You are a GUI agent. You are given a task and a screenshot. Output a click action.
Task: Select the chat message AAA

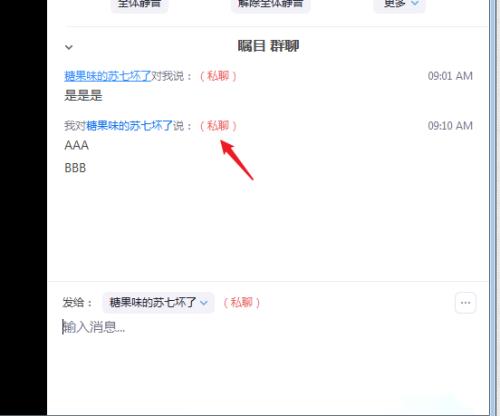click(77, 145)
